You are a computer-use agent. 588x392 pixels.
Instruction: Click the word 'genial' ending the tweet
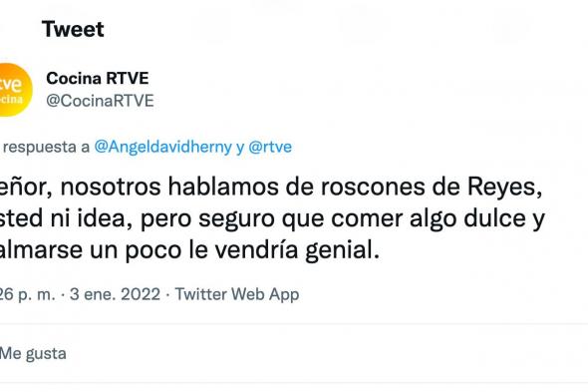339,250
